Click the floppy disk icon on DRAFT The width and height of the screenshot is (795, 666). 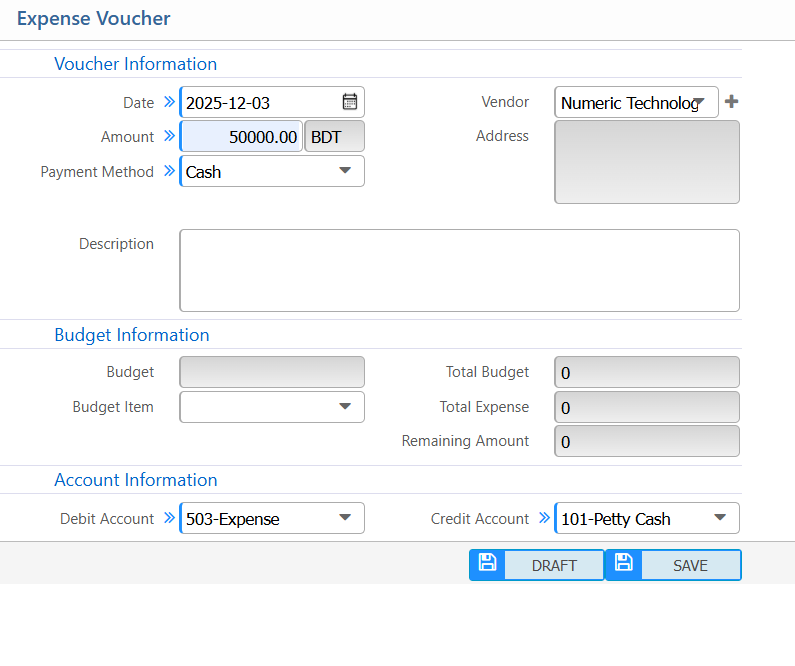(487, 564)
